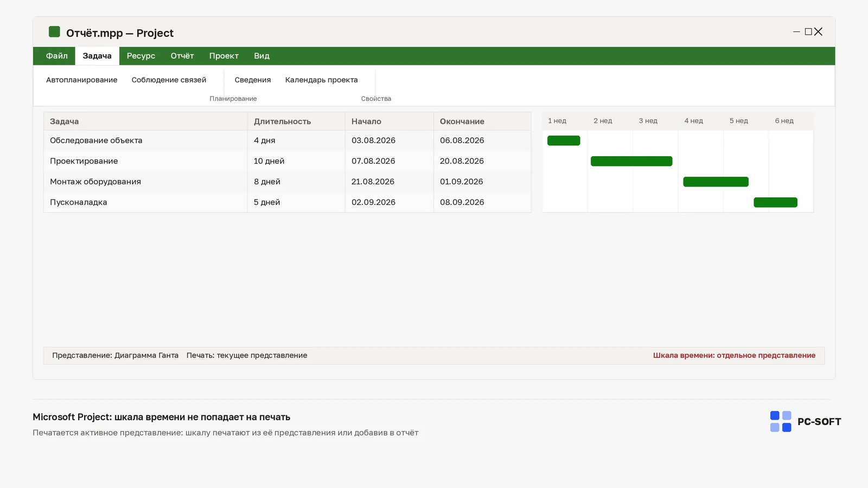Select the Длительность column header
The width and height of the screenshot is (868, 488).
pyautogui.click(x=296, y=121)
